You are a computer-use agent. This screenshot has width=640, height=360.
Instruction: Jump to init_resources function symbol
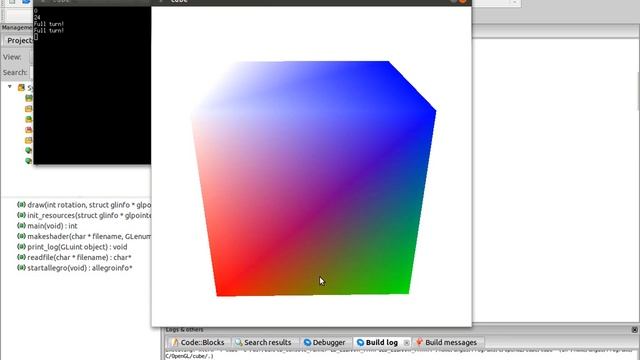point(89,216)
